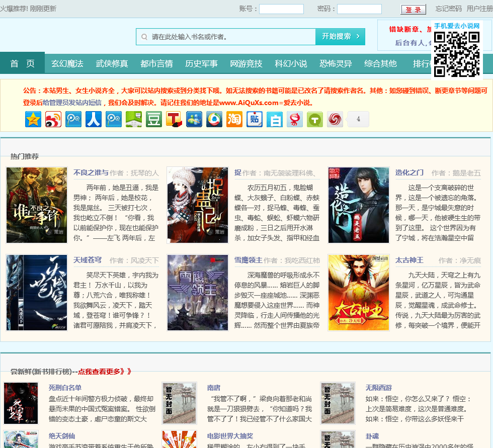This screenshot has width=493, height=448.
Task: Share via the MSN two-people icon
Action: click(x=194, y=119)
